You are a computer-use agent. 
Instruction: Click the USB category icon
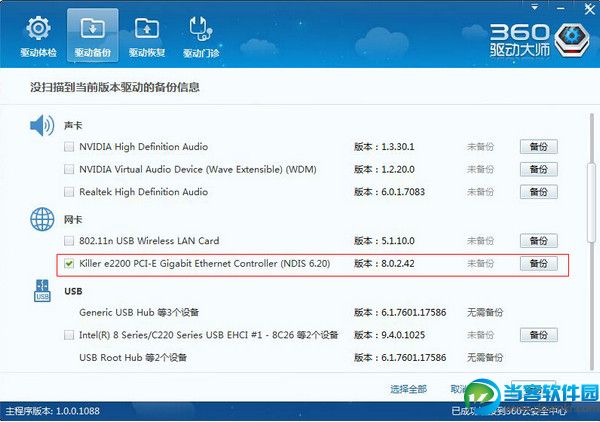point(42,291)
